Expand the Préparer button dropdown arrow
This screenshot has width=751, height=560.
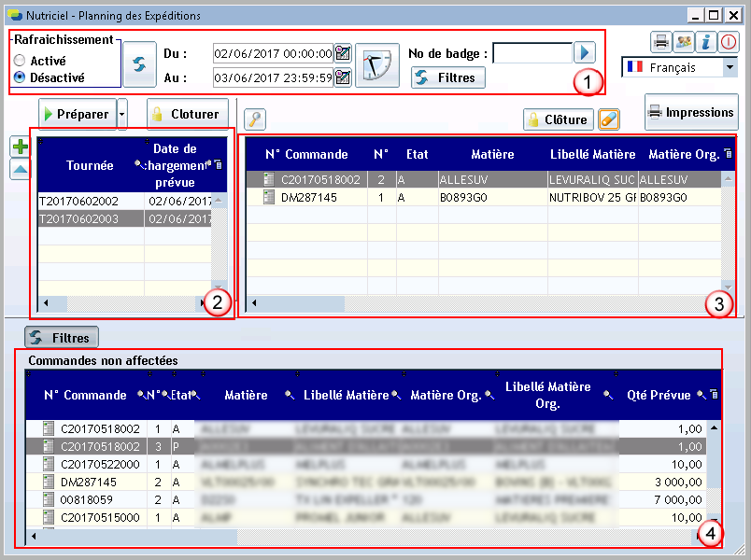(x=122, y=115)
